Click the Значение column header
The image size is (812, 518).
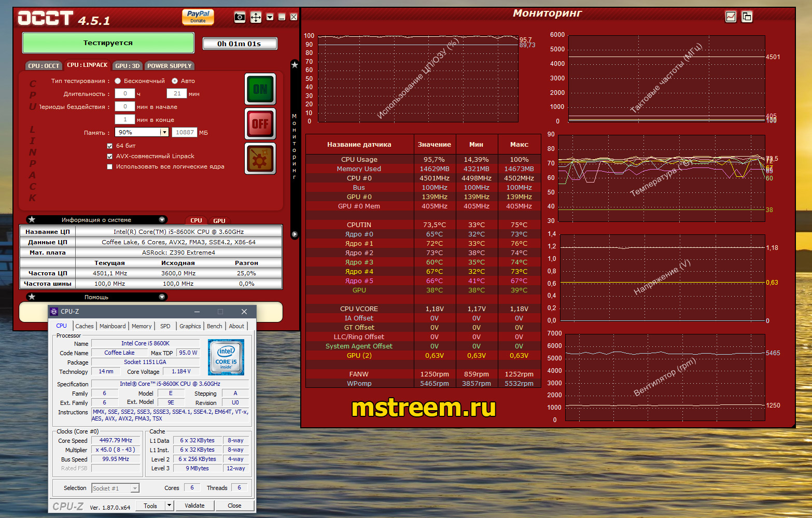[435, 145]
